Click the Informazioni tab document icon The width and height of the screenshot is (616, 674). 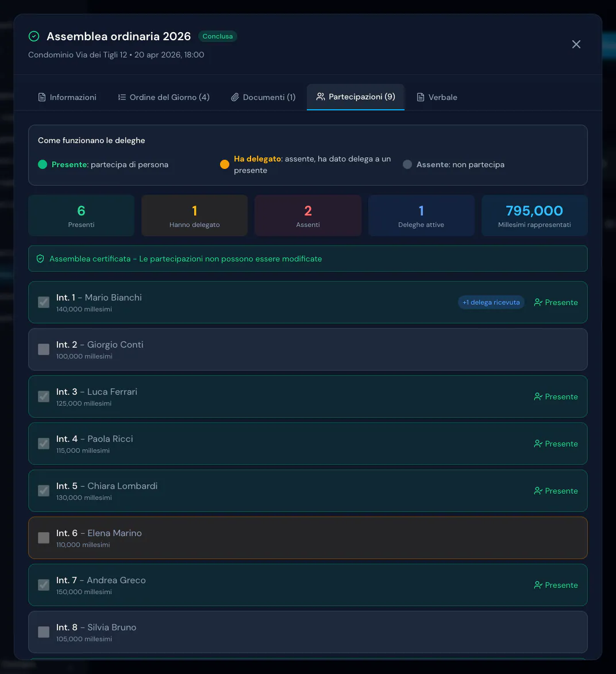point(42,97)
